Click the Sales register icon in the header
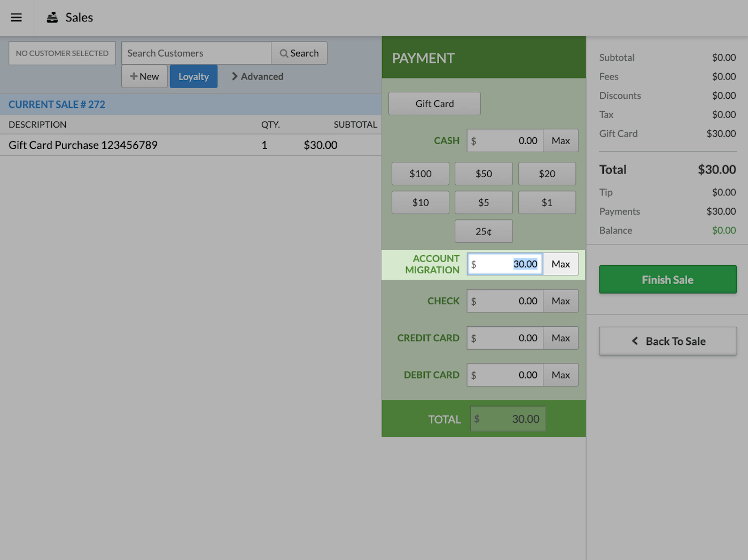Screen dimensions: 748x560 pos(52,17)
